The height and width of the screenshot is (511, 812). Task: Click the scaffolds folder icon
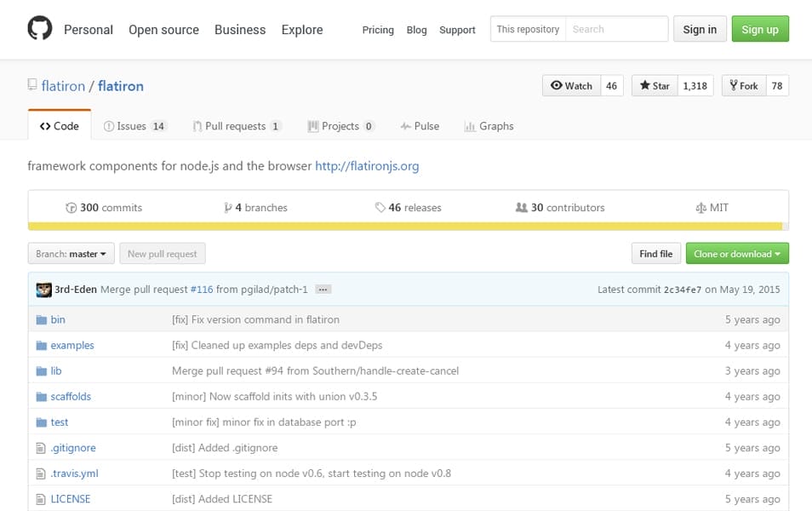tap(41, 397)
